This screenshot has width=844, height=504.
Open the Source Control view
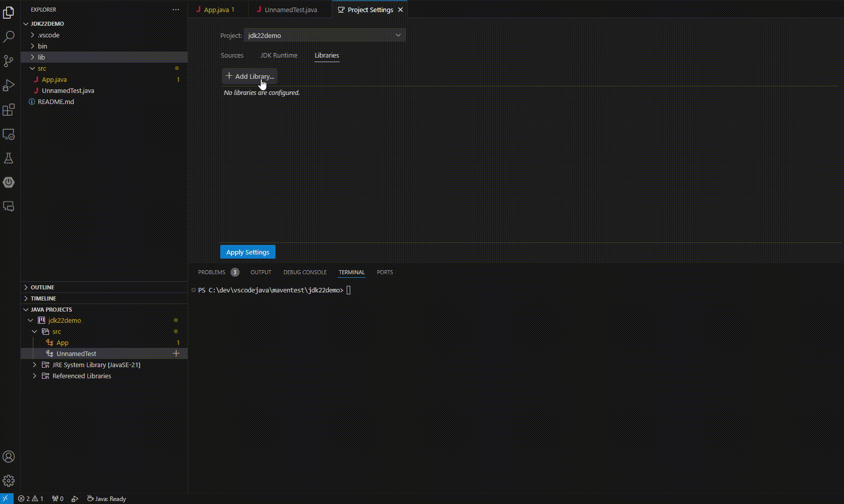point(9,61)
